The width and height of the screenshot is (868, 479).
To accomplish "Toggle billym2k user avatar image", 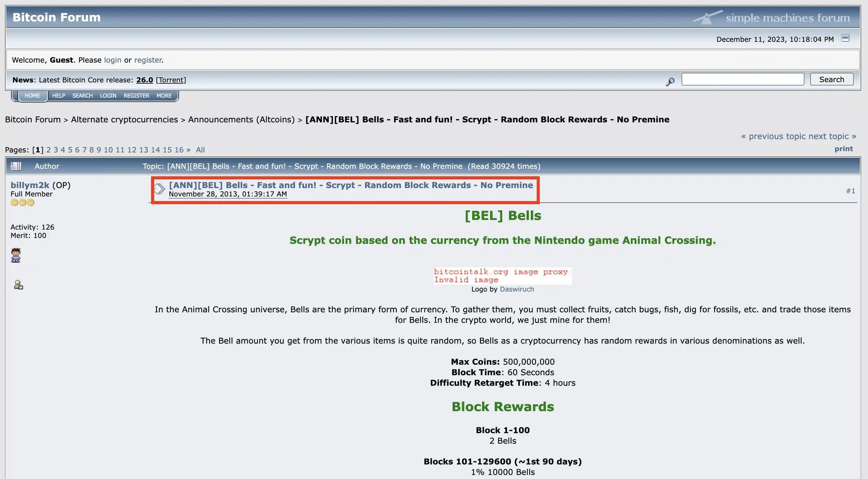I will pyautogui.click(x=16, y=254).
